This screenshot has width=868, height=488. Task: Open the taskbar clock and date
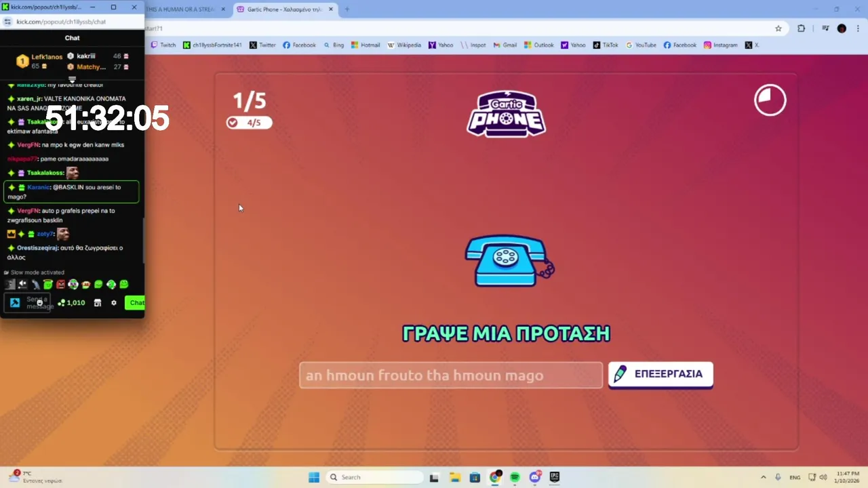(x=846, y=477)
